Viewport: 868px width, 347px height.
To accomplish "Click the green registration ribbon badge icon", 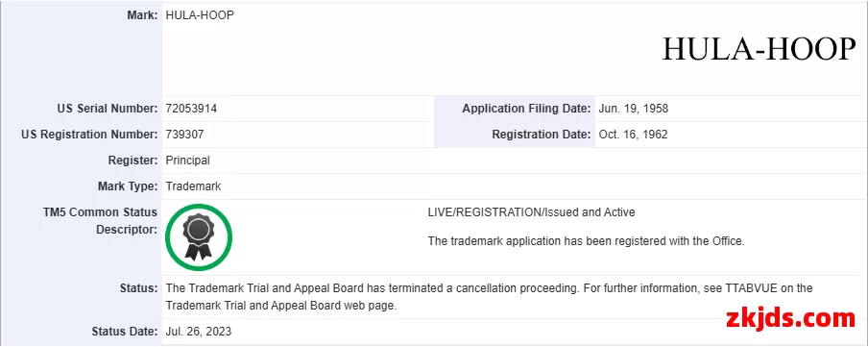I will (x=199, y=237).
